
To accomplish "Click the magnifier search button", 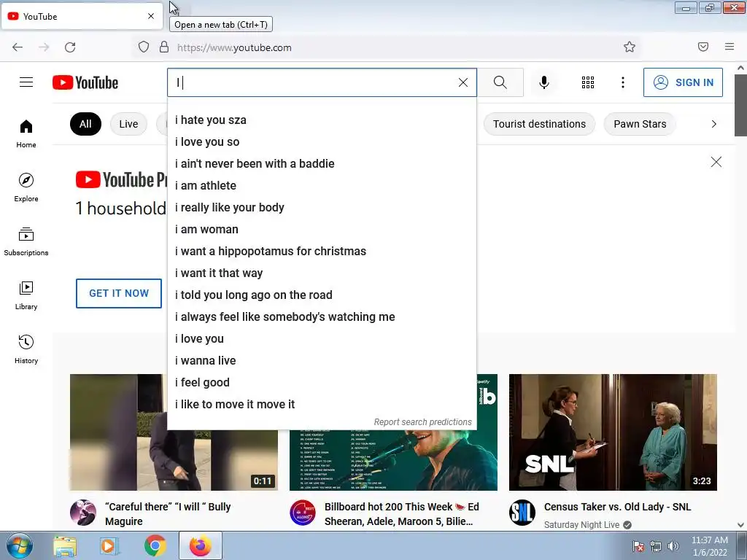I will 500,82.
